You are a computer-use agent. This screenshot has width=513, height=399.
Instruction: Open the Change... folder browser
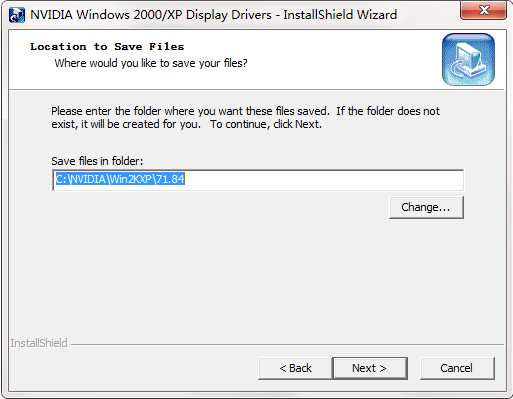[x=426, y=207]
